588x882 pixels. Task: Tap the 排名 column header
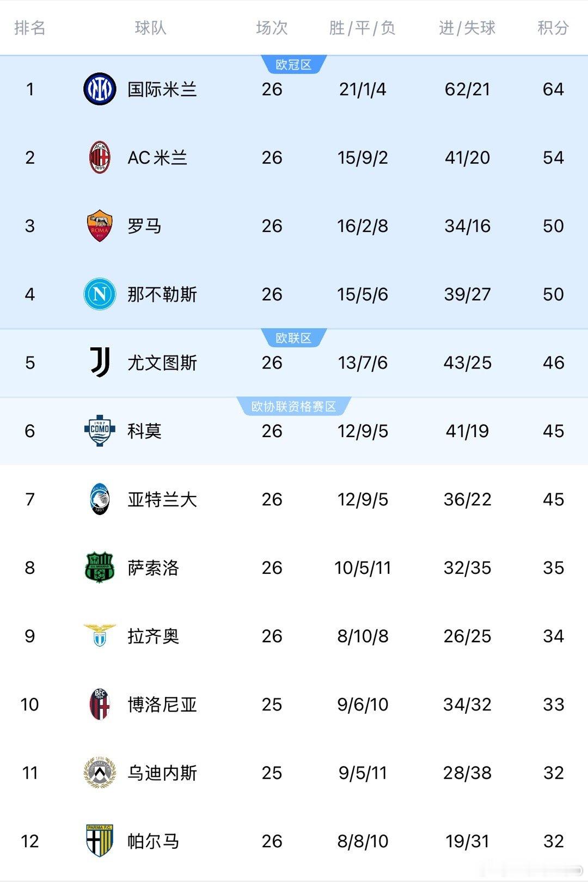[x=30, y=28]
